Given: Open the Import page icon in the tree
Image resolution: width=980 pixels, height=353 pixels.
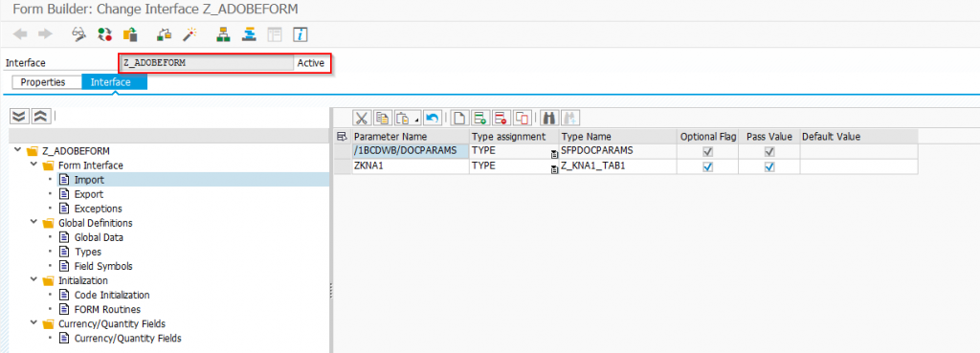Looking at the screenshot, I should click(64, 180).
